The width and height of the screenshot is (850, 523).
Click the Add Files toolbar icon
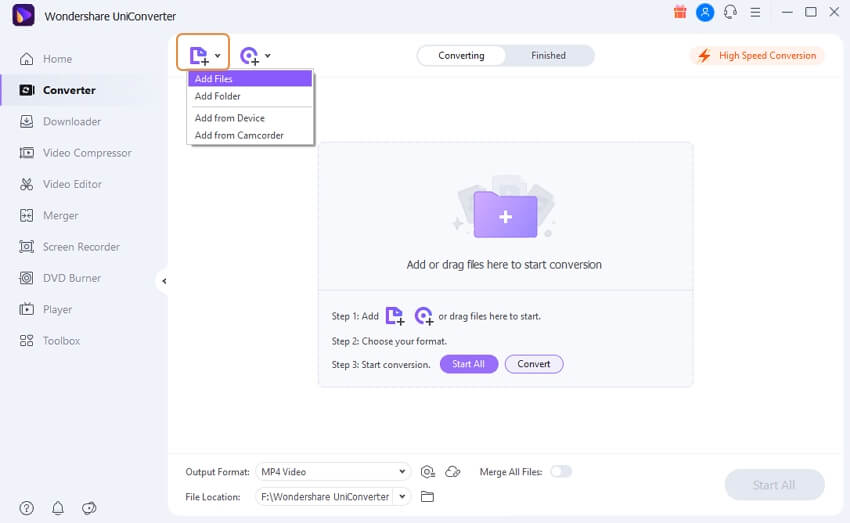[198, 55]
